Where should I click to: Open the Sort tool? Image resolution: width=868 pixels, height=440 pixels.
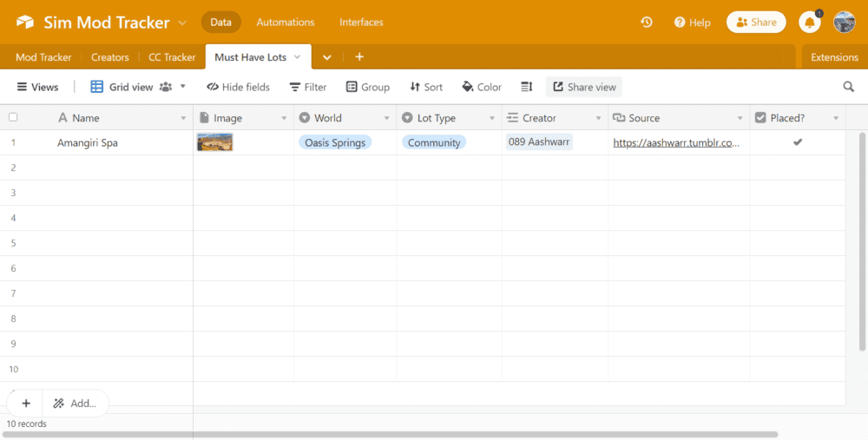coord(424,87)
